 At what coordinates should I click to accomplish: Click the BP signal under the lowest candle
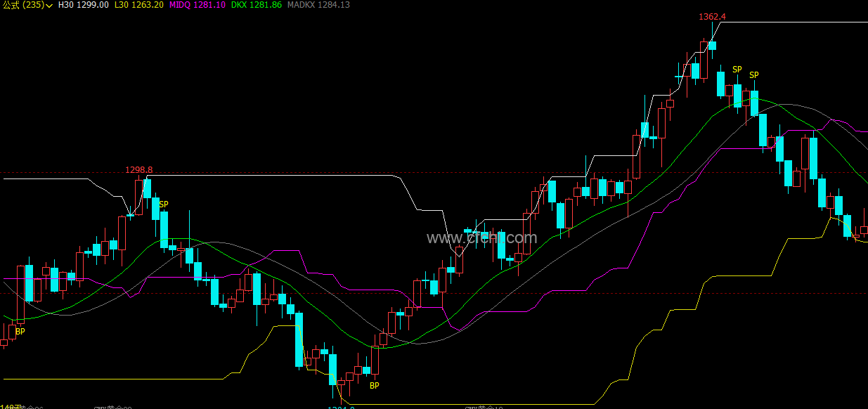375,386
